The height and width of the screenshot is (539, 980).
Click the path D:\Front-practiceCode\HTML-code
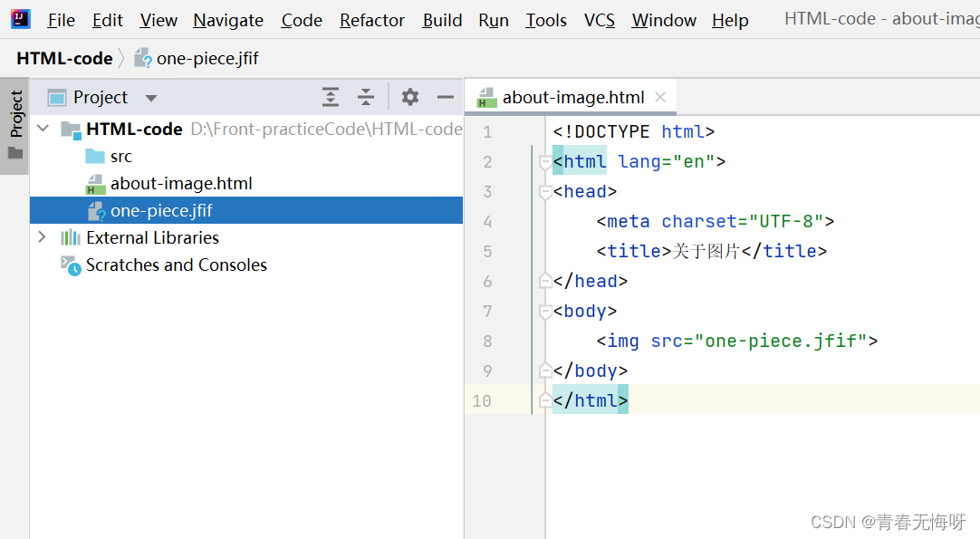326,129
